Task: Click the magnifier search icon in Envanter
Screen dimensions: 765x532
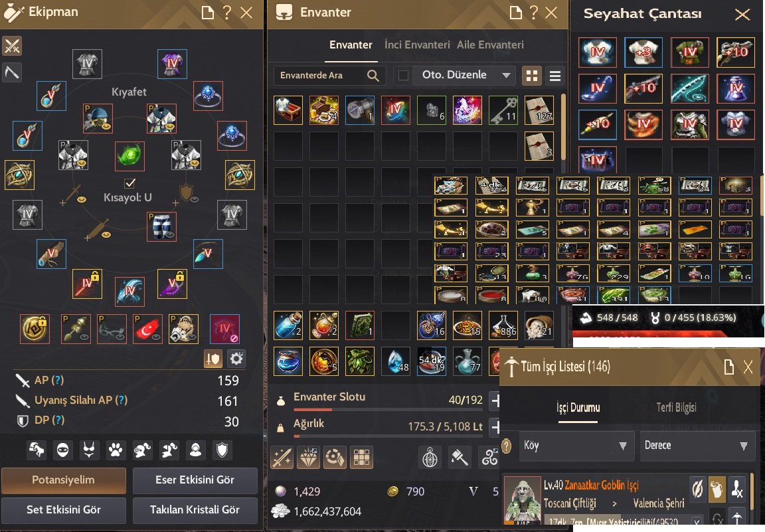Action: [373, 76]
